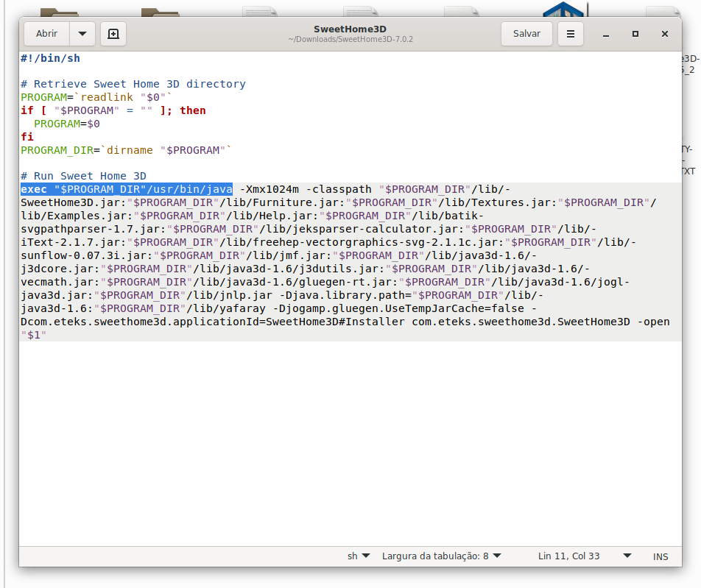Click the Abrir button
701x588 pixels.
click(x=47, y=34)
